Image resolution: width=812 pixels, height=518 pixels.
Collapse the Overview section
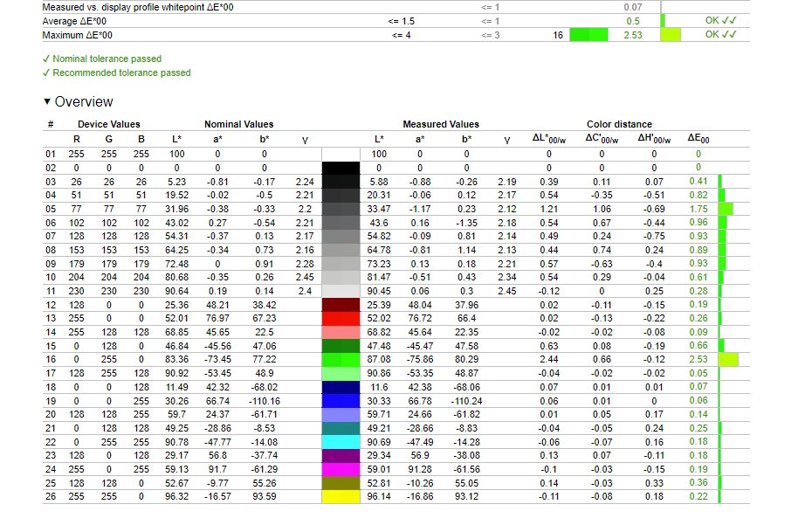[48, 102]
